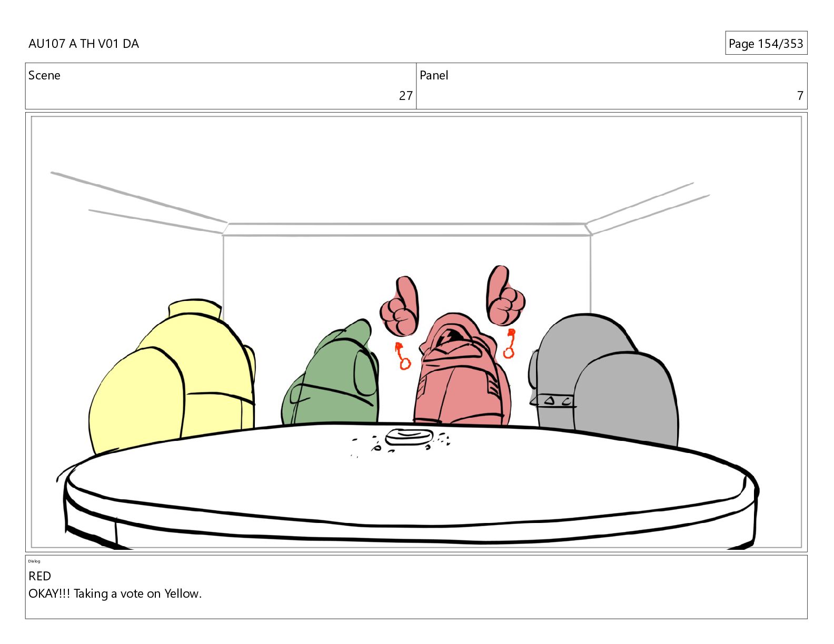Click the gray crewmate on the right

603,380
